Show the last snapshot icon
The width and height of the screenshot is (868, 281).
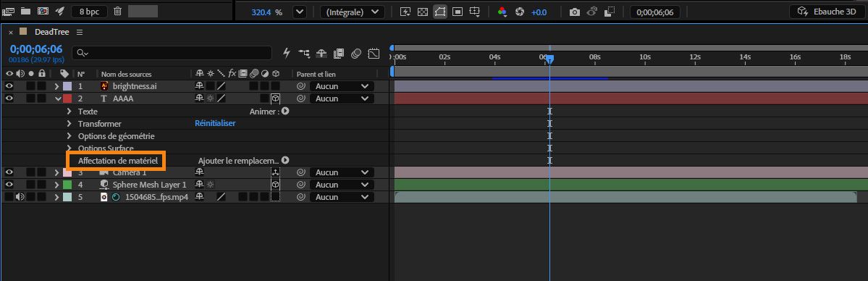(591, 12)
